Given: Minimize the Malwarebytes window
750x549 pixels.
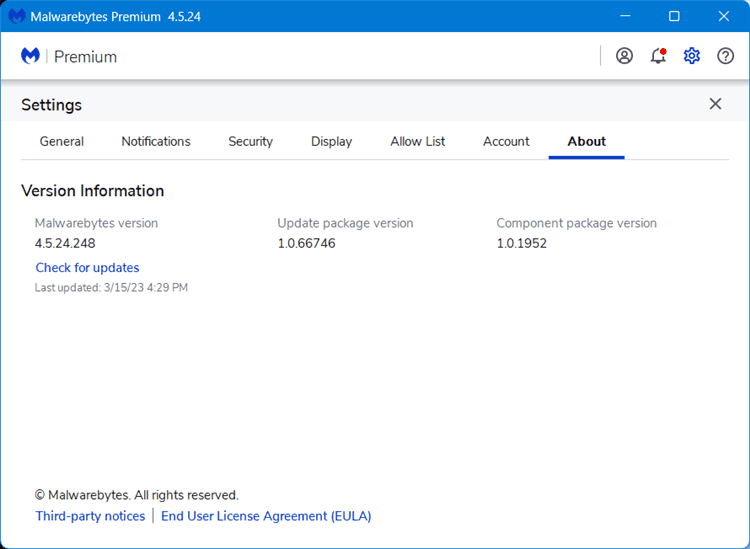Looking at the screenshot, I should 625,16.
